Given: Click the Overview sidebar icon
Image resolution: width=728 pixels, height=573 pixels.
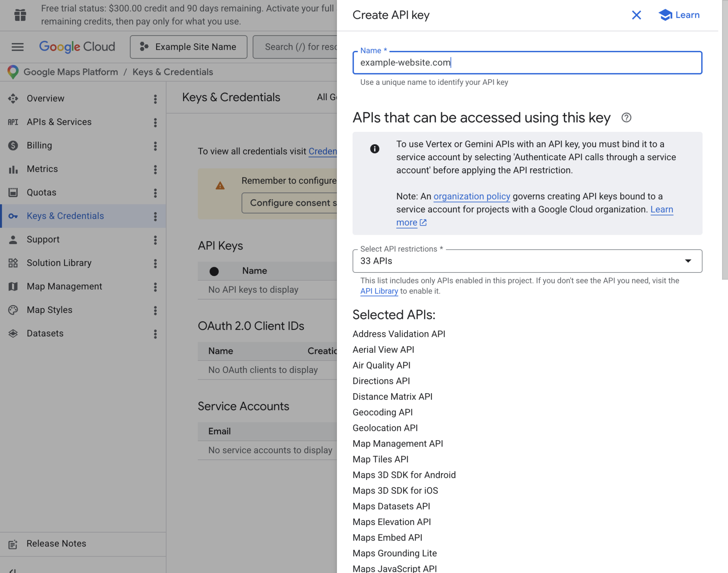Looking at the screenshot, I should tap(13, 98).
